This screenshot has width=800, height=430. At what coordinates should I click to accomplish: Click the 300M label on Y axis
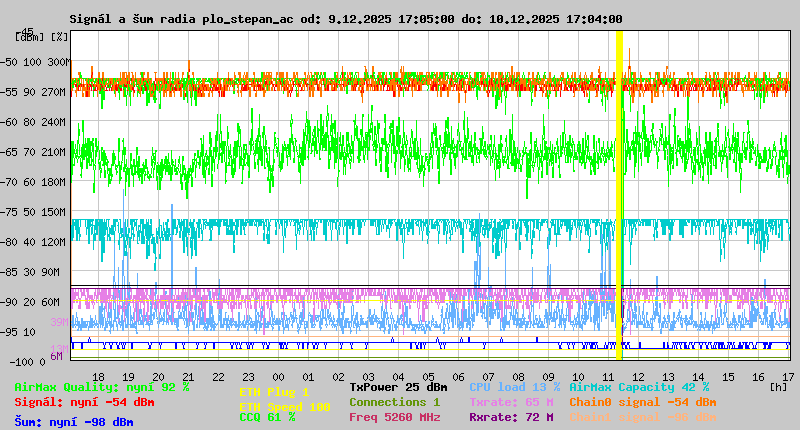[x=59, y=62]
